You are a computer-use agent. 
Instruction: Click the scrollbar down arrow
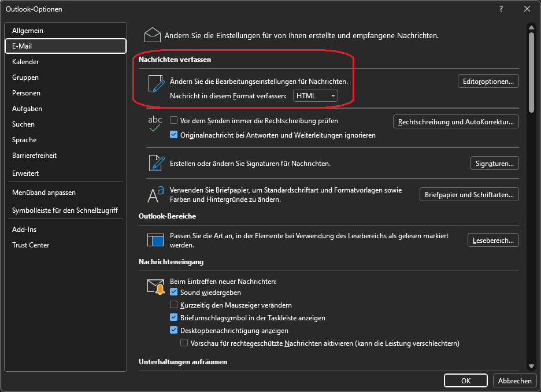coord(531,366)
